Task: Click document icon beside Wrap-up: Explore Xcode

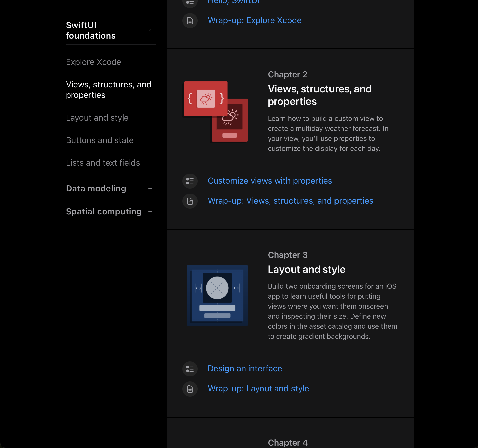Action: coord(190,21)
